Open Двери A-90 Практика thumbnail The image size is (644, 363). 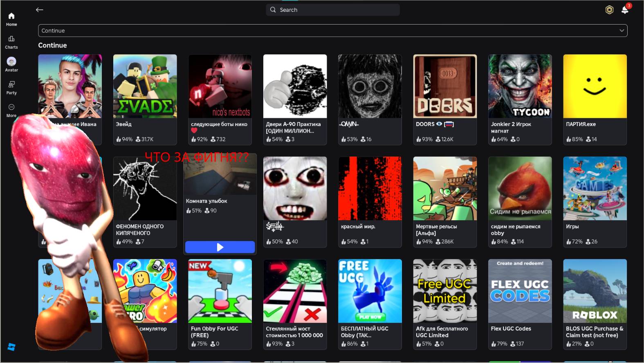coord(295,86)
